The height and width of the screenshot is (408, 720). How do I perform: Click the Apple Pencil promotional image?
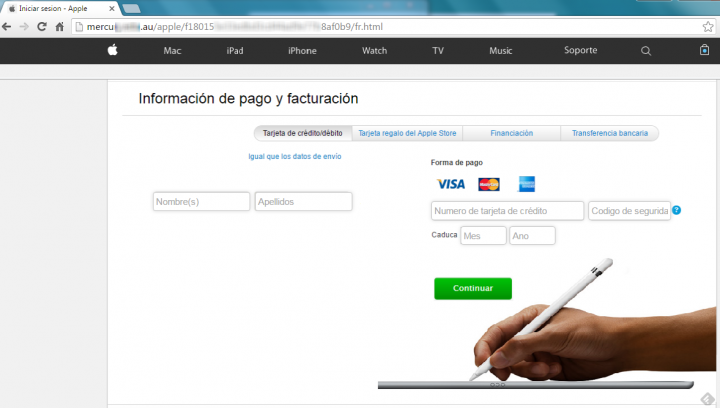(x=546, y=324)
